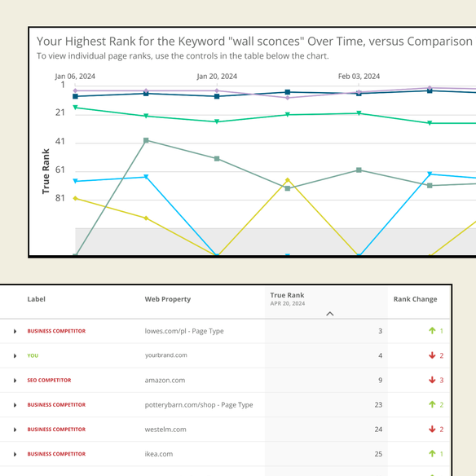476x476 pixels.
Task: Select gray-green square marker at rank 41 peak
Action: coord(146,140)
